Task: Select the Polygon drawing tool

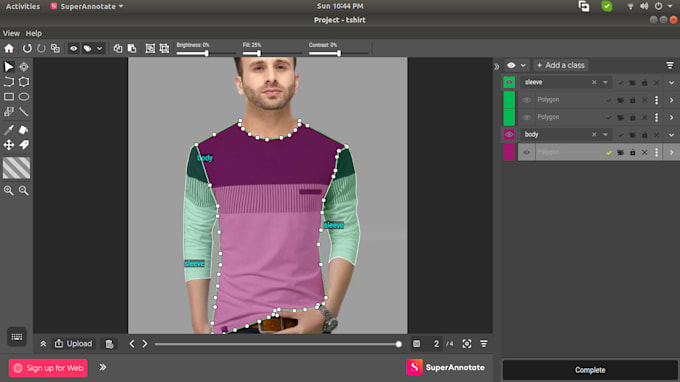Action: point(24,82)
